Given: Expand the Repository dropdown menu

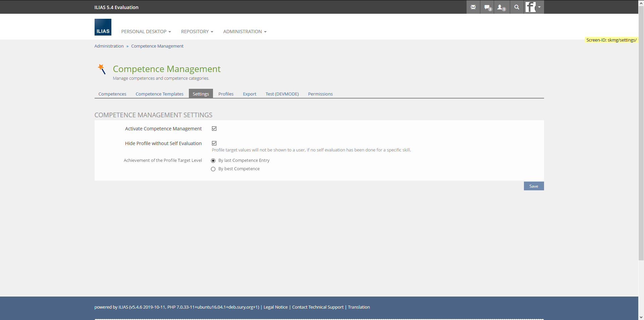Looking at the screenshot, I should click(x=197, y=31).
